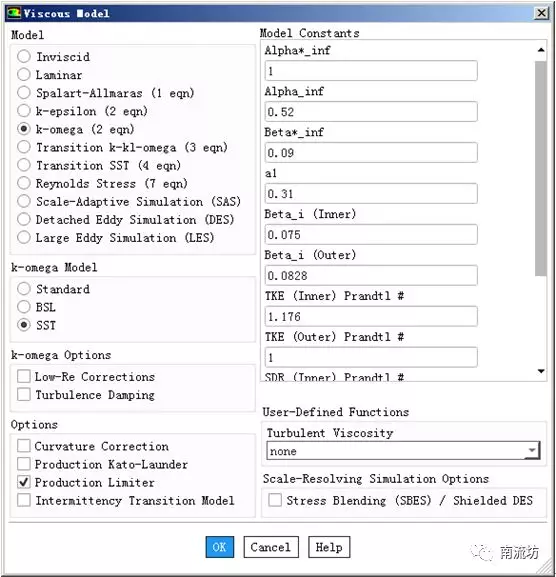Click the Model Constants scroll-up arrow
Viewport: 556px width, 577px height.
(541, 50)
